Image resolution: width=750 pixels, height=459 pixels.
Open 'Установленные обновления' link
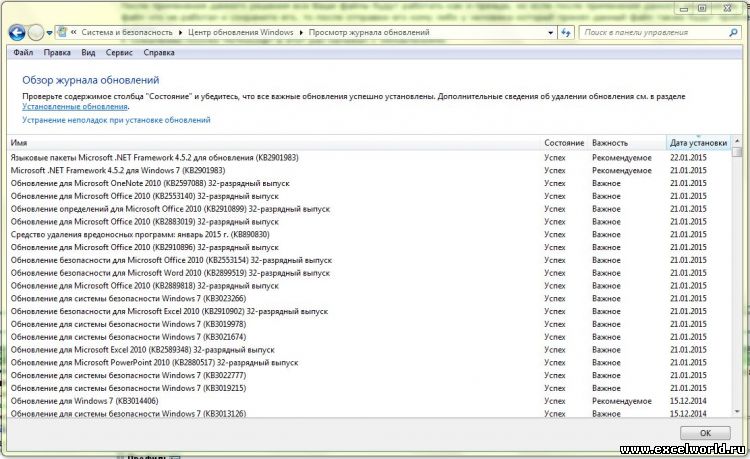(x=75, y=107)
